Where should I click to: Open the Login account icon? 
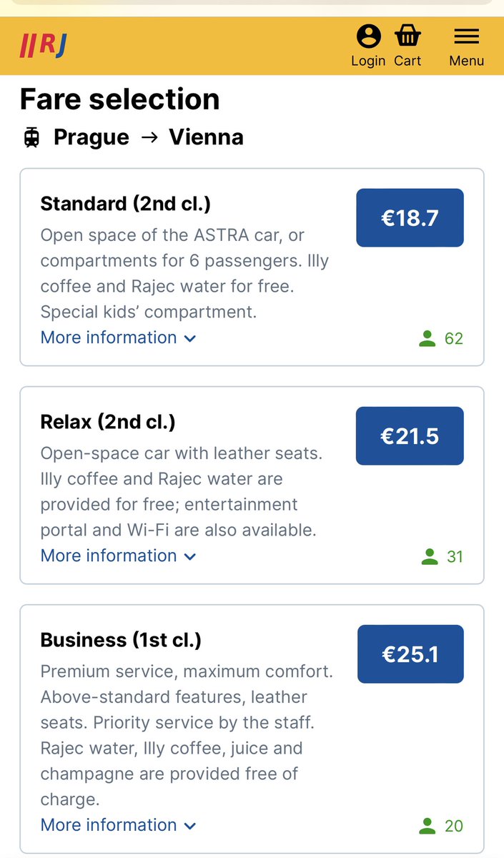368,36
